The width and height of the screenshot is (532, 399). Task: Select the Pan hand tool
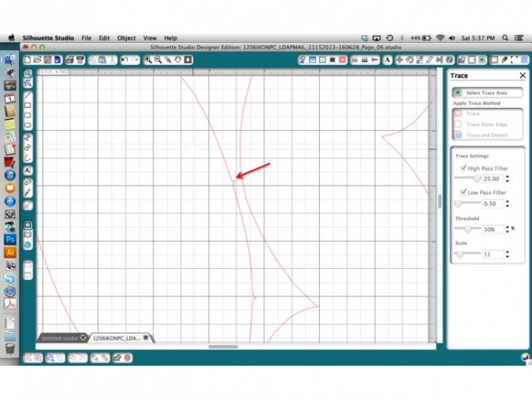tap(178, 60)
